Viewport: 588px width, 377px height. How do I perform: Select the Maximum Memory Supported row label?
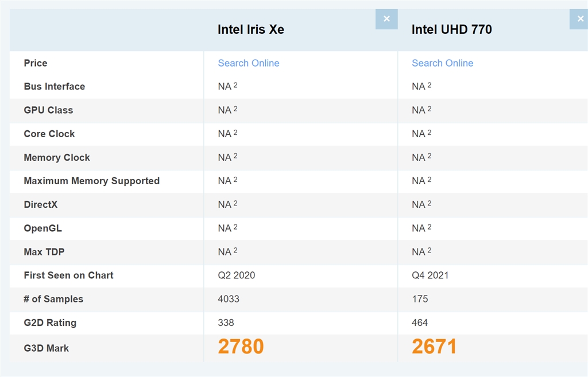91,181
